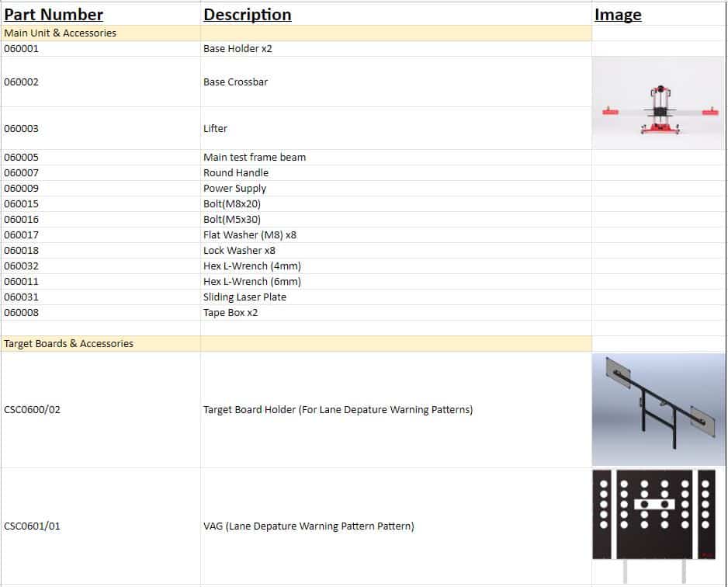This screenshot has height=587, width=728.
Task: Select part number 060032 cell
Action: [x=100, y=266]
